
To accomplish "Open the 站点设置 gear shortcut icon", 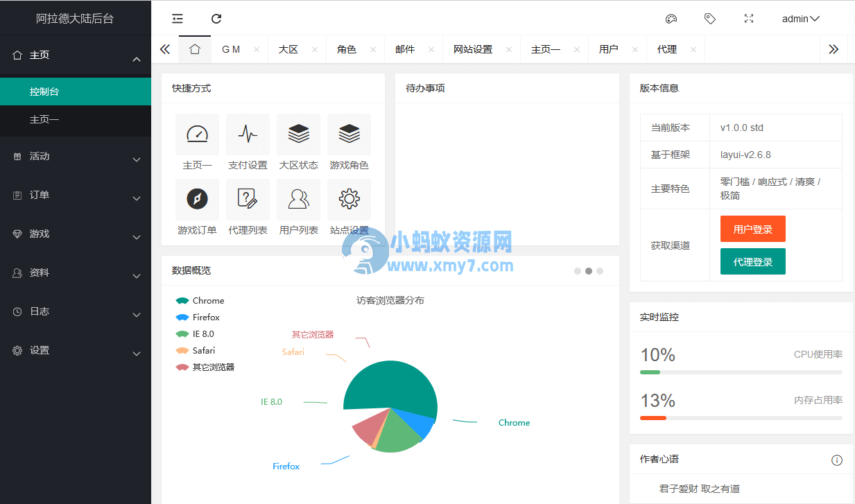I will tap(349, 200).
